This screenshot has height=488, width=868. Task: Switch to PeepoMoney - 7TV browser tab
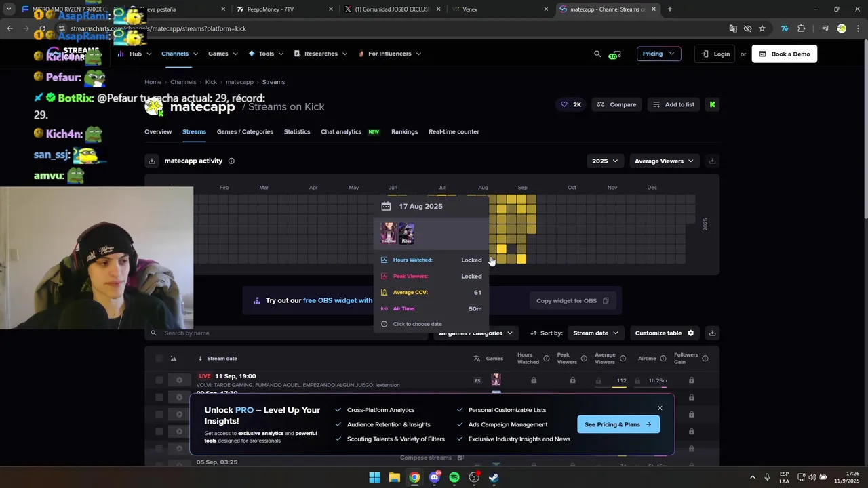285,9
